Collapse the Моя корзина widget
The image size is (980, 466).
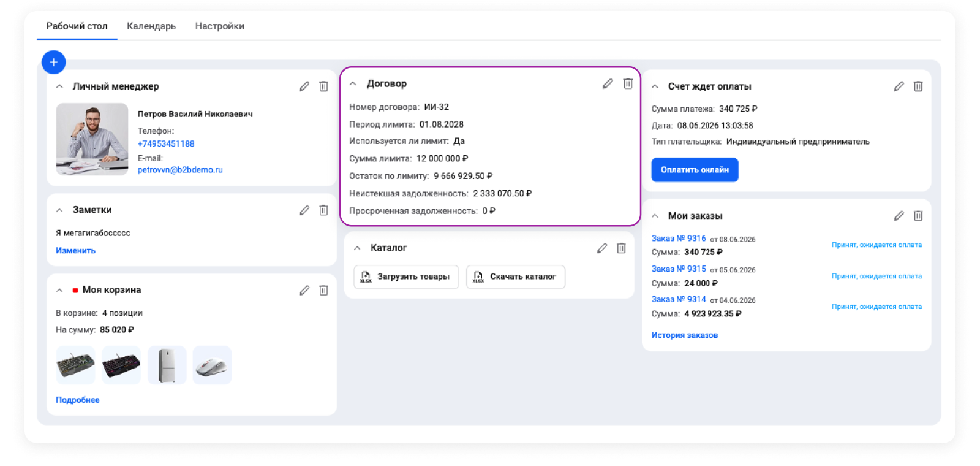(x=59, y=291)
